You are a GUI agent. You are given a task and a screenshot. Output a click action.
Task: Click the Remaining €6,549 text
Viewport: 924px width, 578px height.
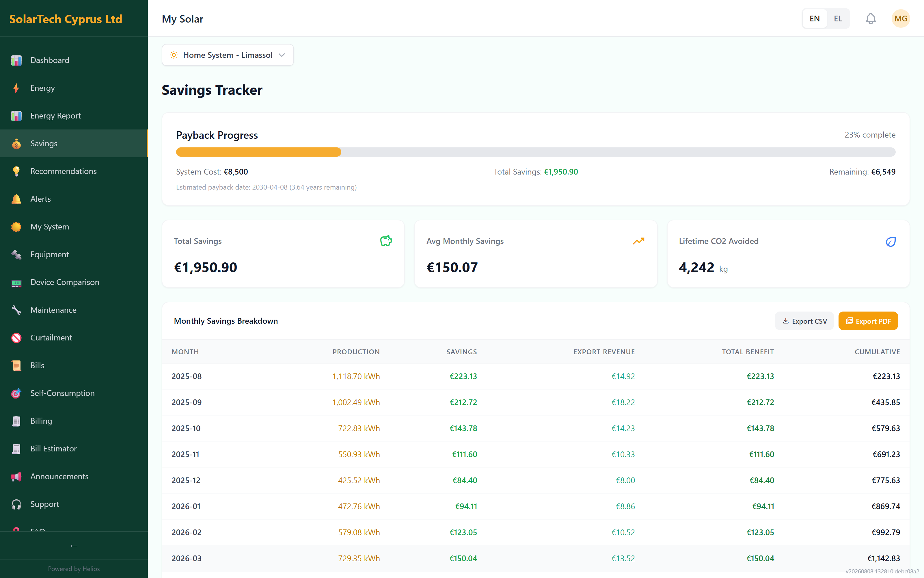click(x=862, y=172)
